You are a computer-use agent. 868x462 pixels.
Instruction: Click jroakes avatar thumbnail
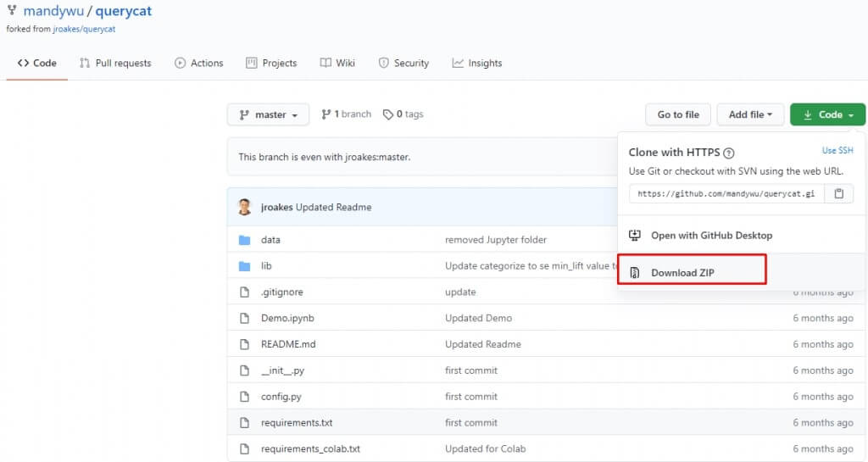[244, 207]
